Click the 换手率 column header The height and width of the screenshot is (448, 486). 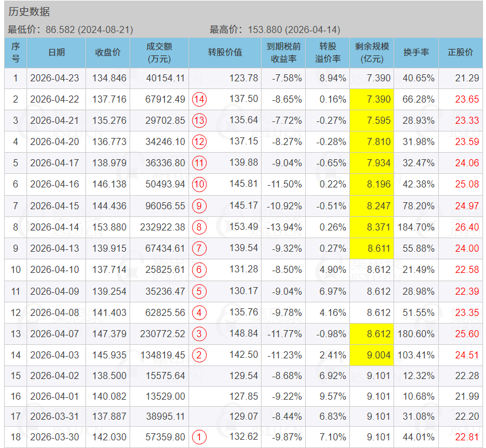(x=416, y=52)
